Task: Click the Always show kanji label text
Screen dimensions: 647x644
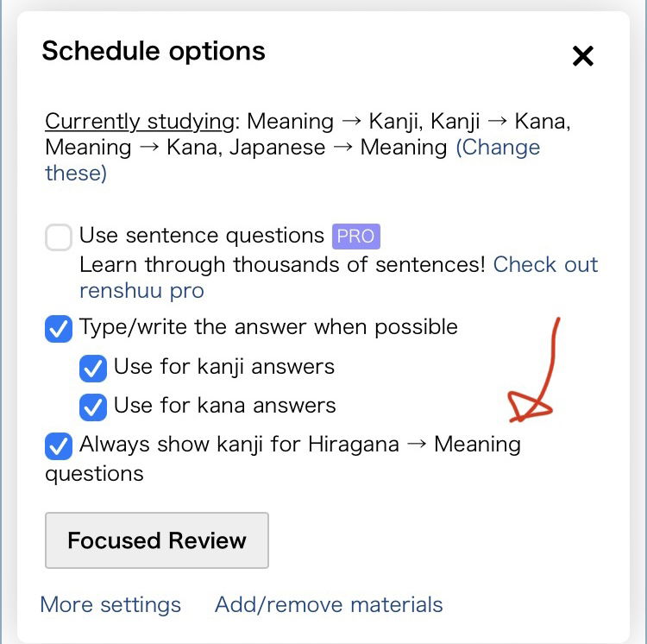Action: point(283,458)
